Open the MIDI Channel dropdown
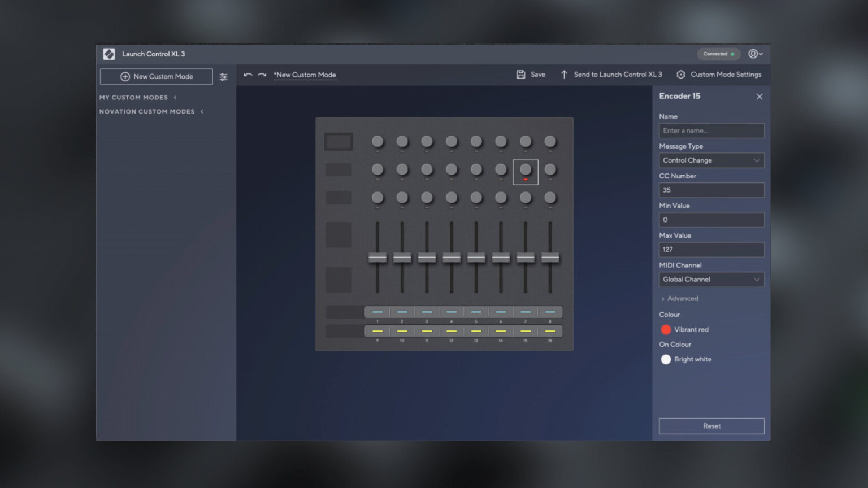 (711, 279)
